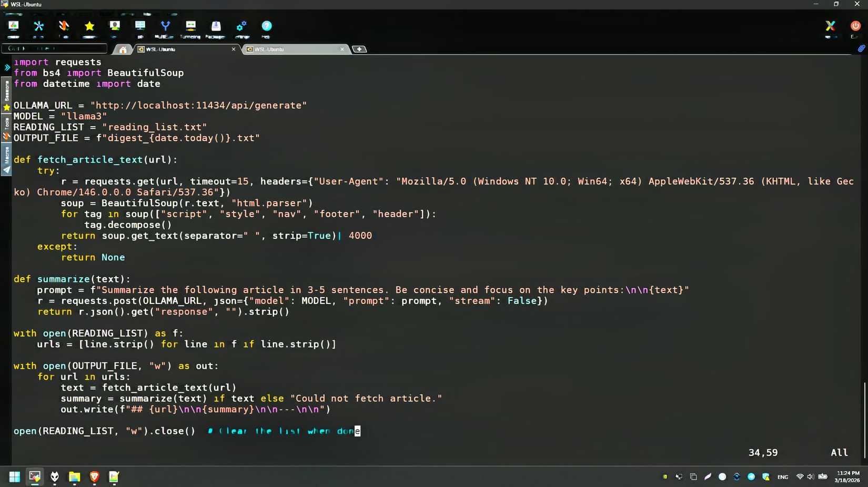The width and height of the screenshot is (868, 487).
Task: Click the ENG language indicator
Action: point(783,477)
